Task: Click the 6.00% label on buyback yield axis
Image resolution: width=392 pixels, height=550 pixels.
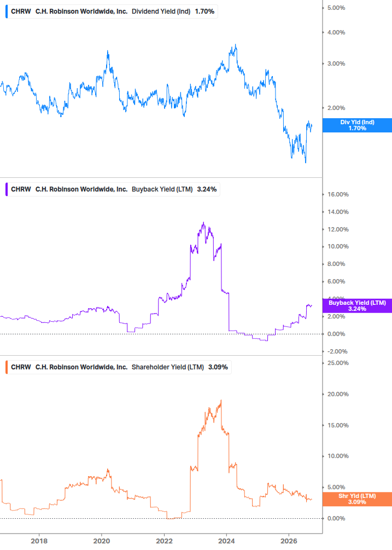Action: tap(336, 281)
